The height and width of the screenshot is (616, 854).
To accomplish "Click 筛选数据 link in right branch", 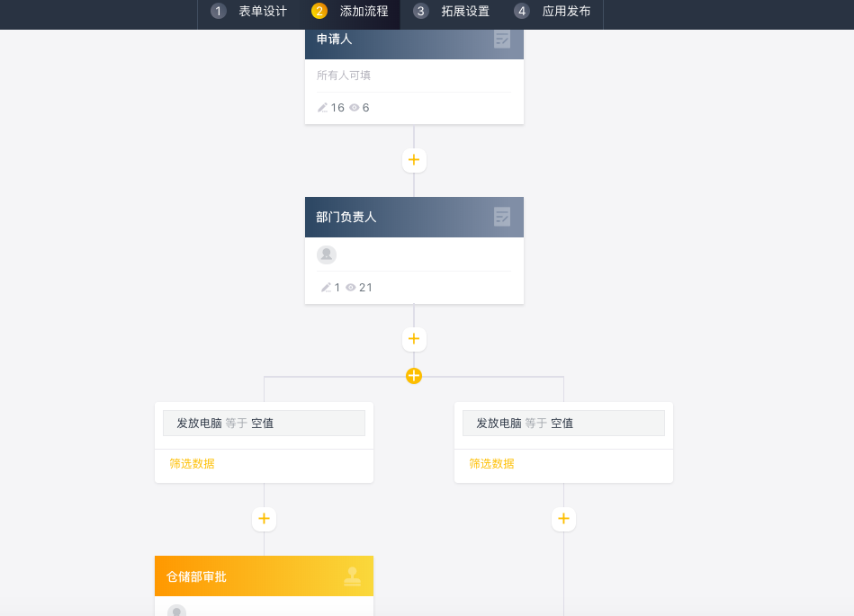I will coord(492,464).
